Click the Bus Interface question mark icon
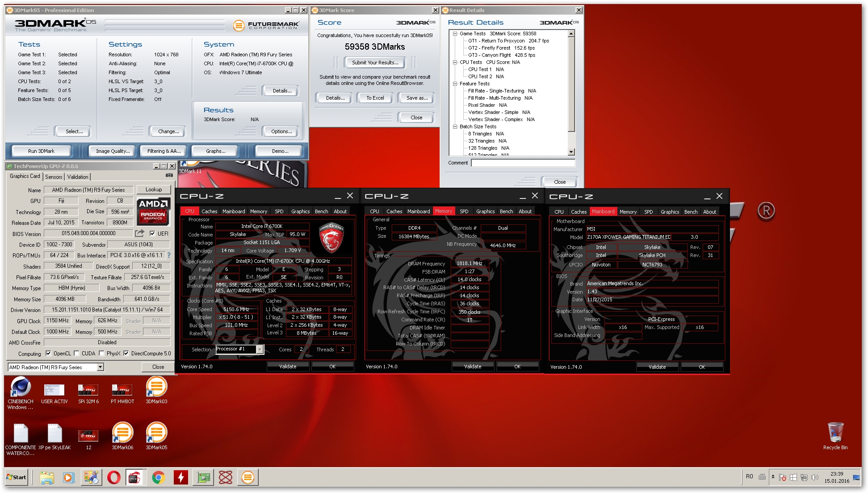 (x=169, y=255)
